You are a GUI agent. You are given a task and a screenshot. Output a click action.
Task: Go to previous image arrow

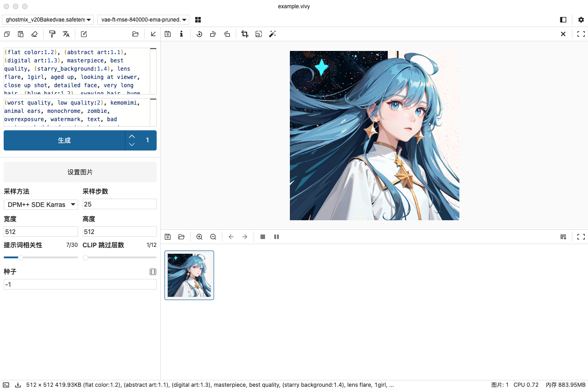231,237
